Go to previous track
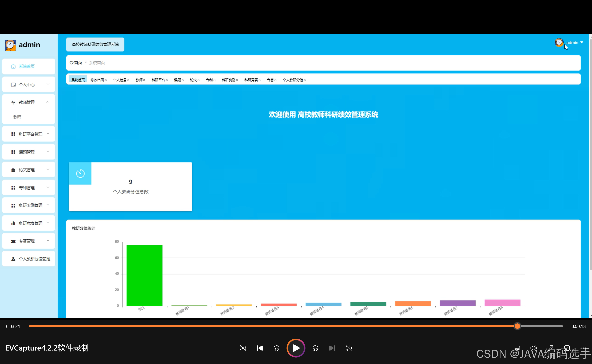The image size is (592, 364). [x=260, y=348]
